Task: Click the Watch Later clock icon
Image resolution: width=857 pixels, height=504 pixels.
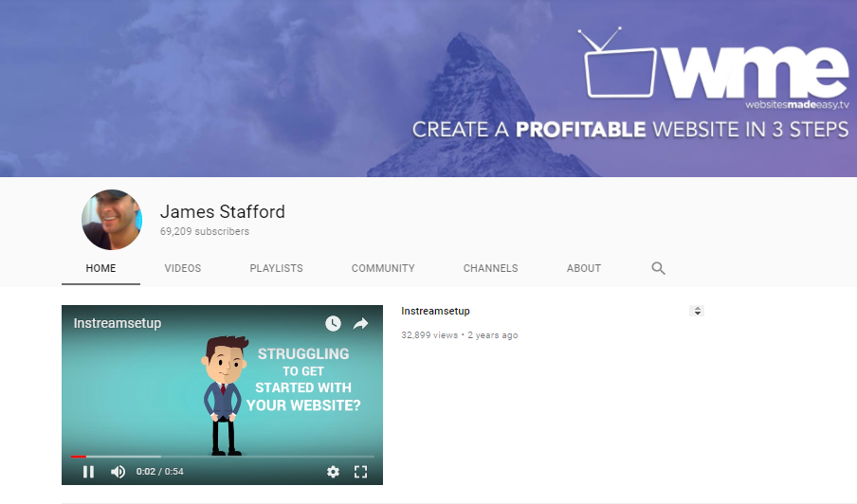Action: (333, 323)
